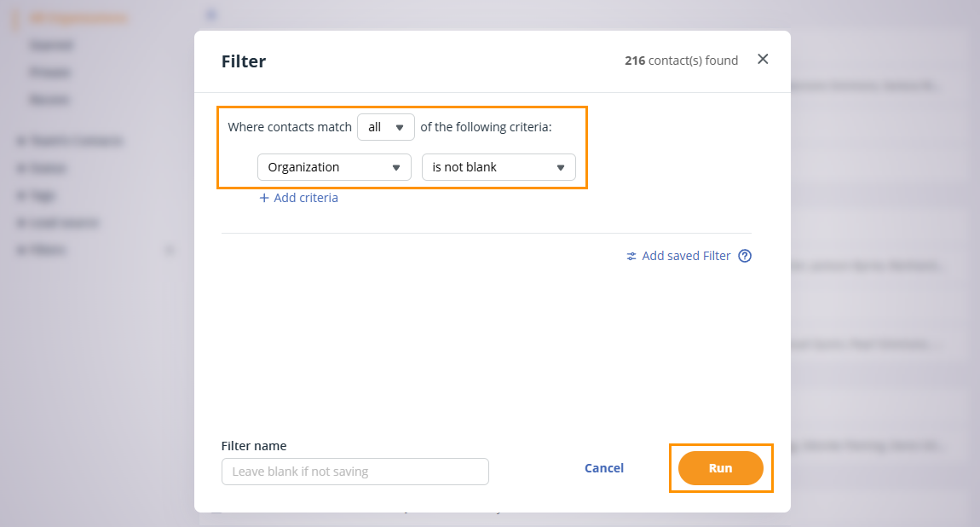Image resolution: width=980 pixels, height=527 pixels.
Task: Close the Filter dialog with the X
Action: click(763, 59)
